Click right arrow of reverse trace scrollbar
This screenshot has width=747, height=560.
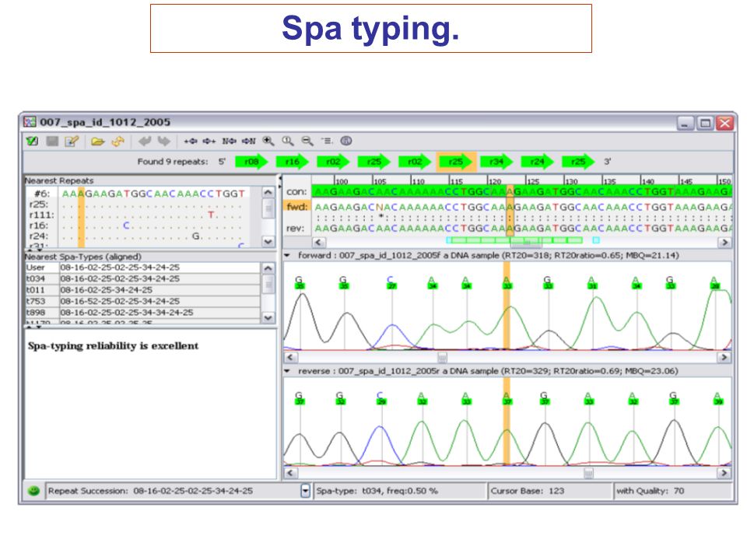pos(724,473)
